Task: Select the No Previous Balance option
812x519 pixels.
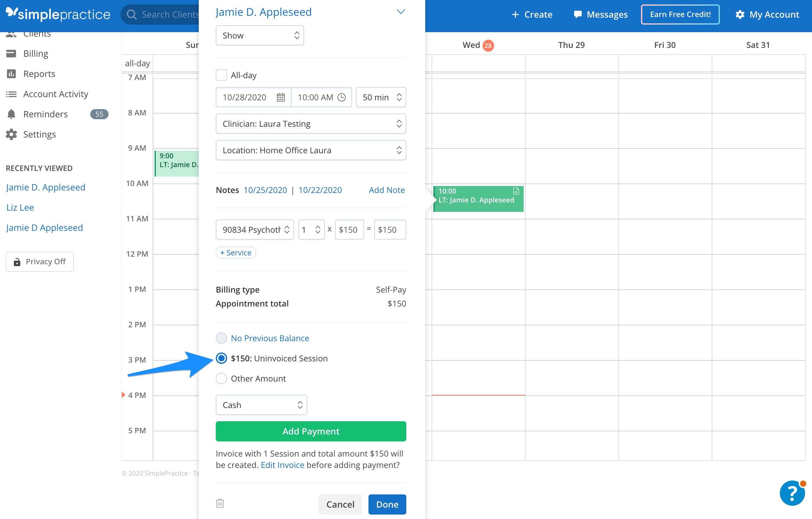Action: (x=221, y=338)
